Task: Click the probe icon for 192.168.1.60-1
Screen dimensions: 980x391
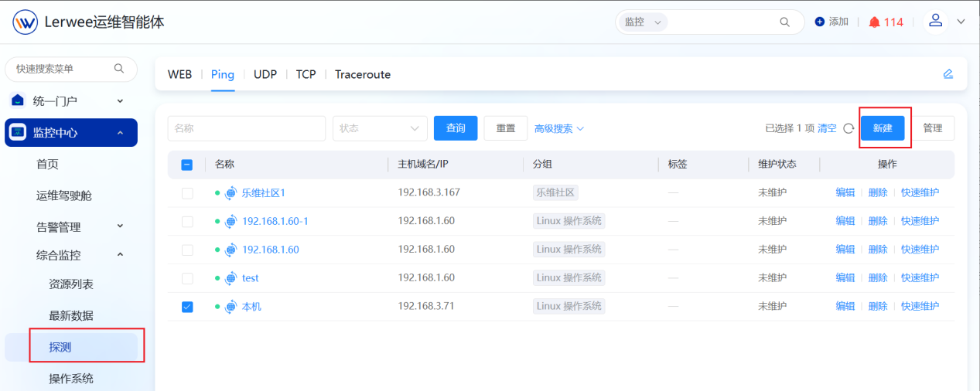Action: pos(230,221)
